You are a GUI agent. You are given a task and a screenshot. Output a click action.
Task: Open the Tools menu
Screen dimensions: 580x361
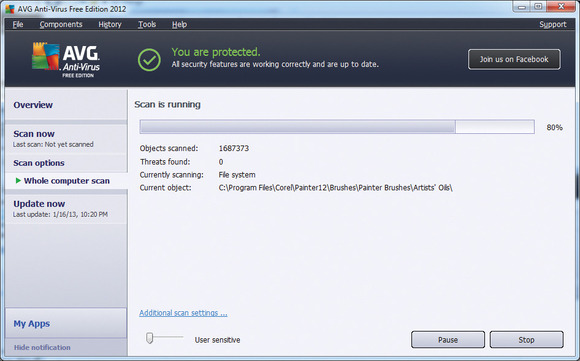click(x=147, y=24)
